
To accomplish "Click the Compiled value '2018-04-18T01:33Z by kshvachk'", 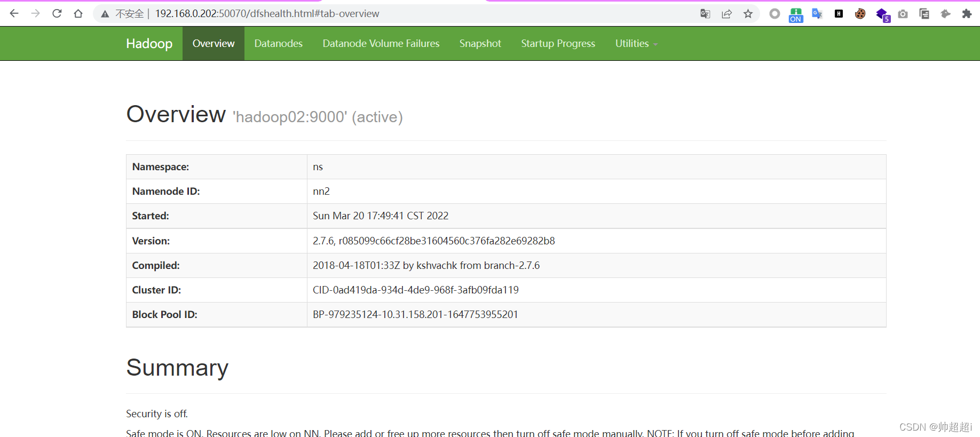I will [x=426, y=265].
